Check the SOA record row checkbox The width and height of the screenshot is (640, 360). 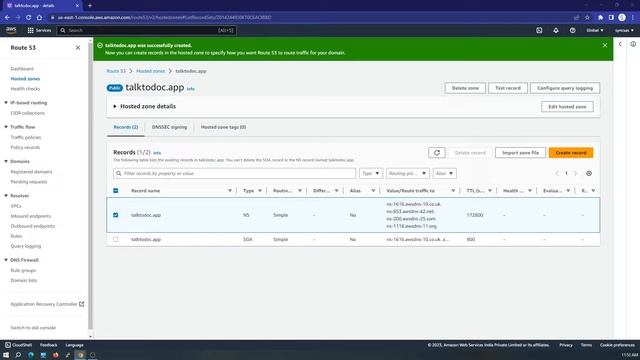[x=116, y=240]
